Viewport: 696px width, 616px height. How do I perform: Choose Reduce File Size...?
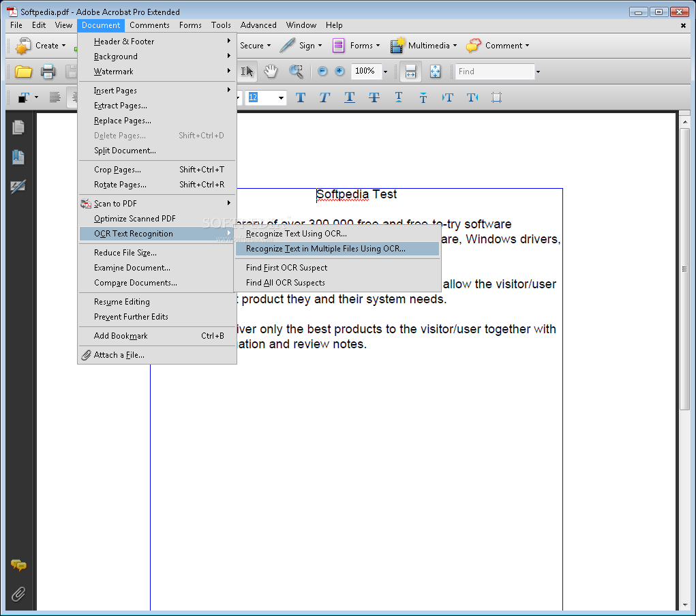(157, 253)
